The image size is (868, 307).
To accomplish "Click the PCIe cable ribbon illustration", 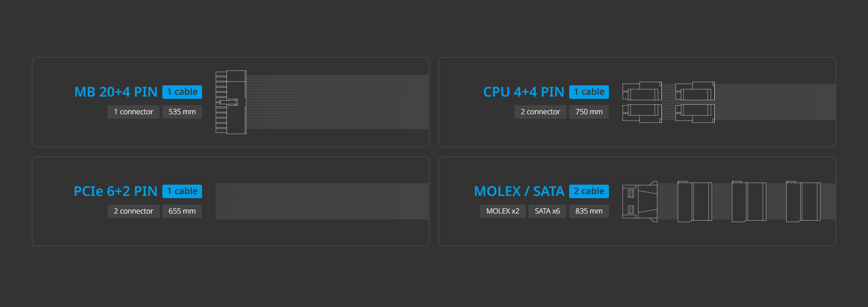I will pos(322,201).
